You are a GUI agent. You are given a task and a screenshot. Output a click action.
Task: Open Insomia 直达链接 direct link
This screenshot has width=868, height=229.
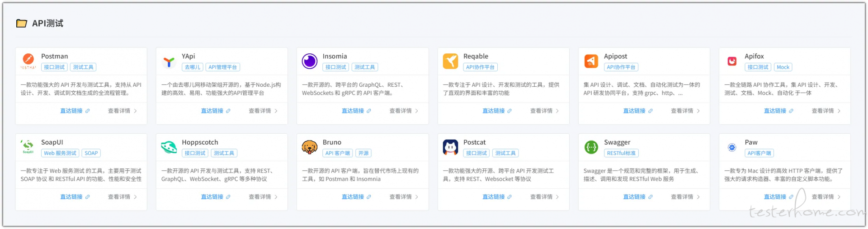click(x=356, y=111)
